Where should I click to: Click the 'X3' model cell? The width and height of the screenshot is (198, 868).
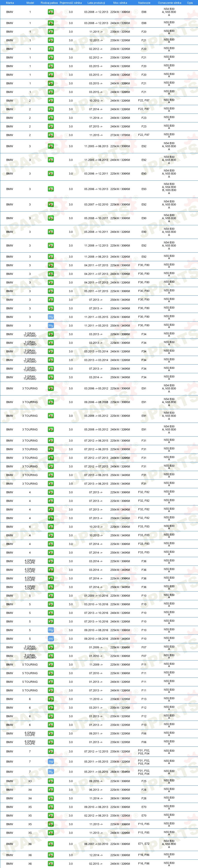[x=30, y=781]
